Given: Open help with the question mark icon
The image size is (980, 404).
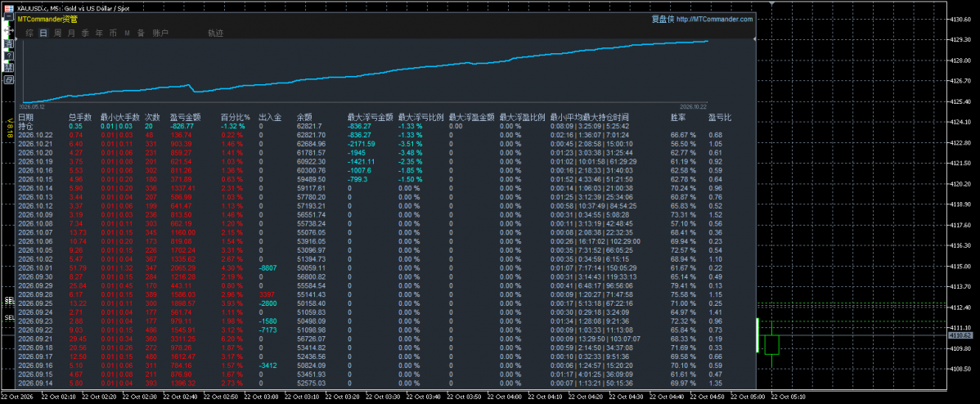Looking at the screenshot, I should 9,56.
